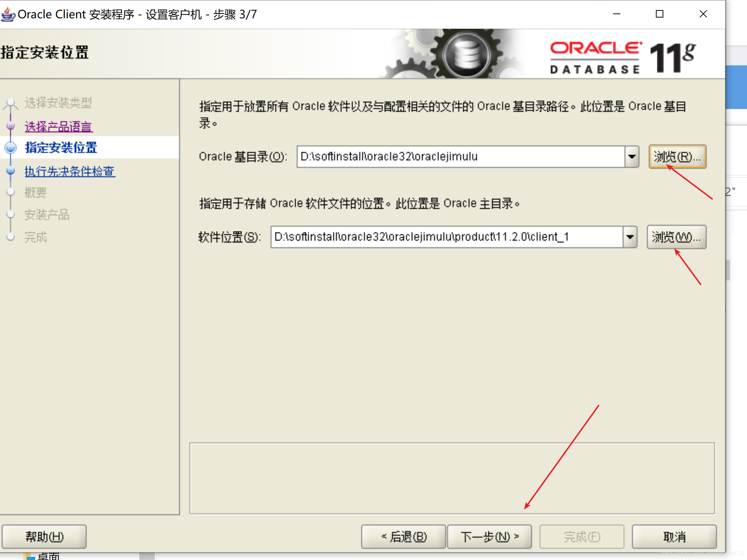Screen dimensions: 747x560
Task: Click the Java icon in title bar
Action: (8, 14)
